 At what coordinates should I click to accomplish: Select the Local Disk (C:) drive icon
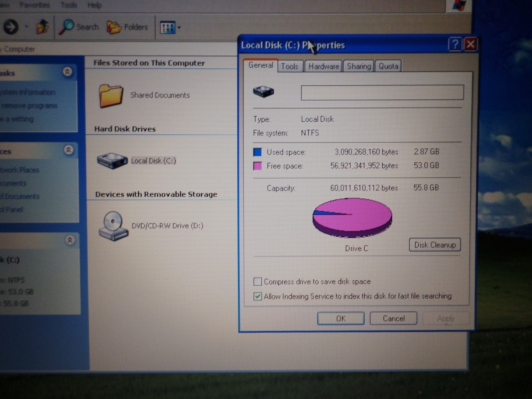[112, 161]
